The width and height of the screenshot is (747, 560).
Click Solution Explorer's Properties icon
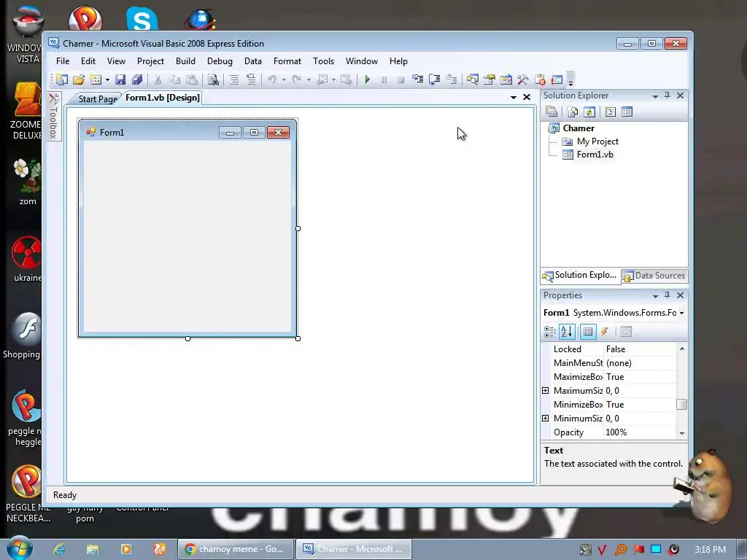(x=551, y=112)
